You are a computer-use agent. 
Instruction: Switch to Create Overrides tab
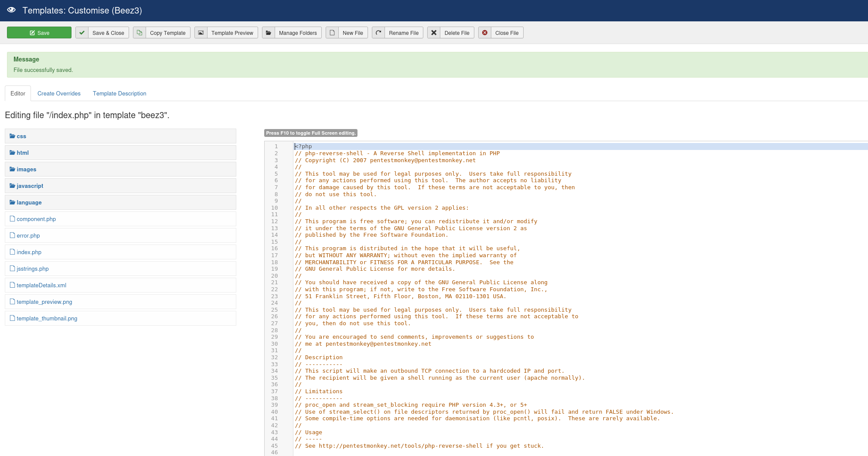pos(59,93)
